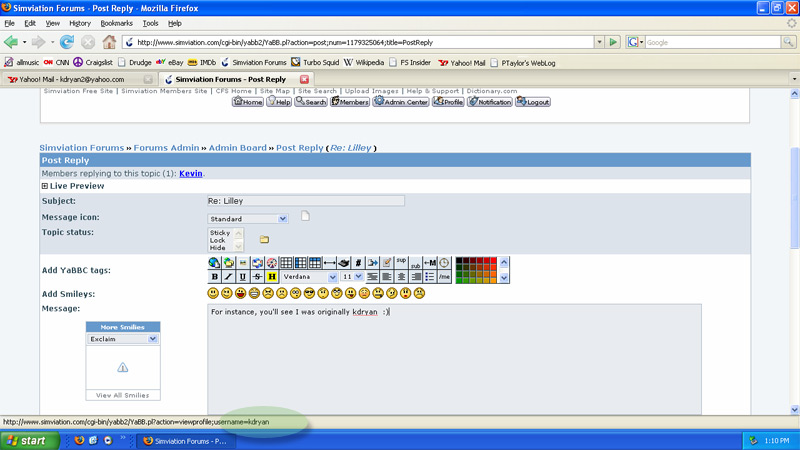This screenshot has height=450, width=800.
Task: Open the Verdana font face dropdown
Action: (x=333, y=277)
